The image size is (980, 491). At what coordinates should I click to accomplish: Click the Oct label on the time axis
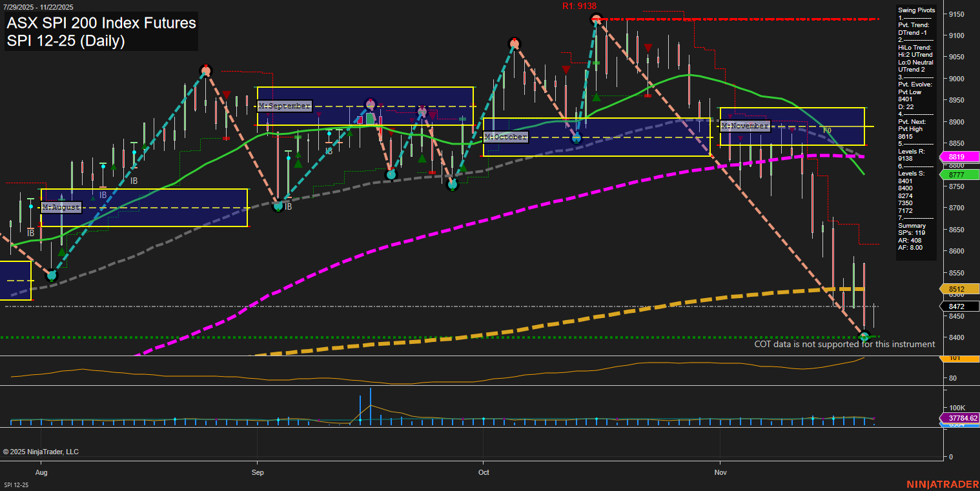(483, 473)
